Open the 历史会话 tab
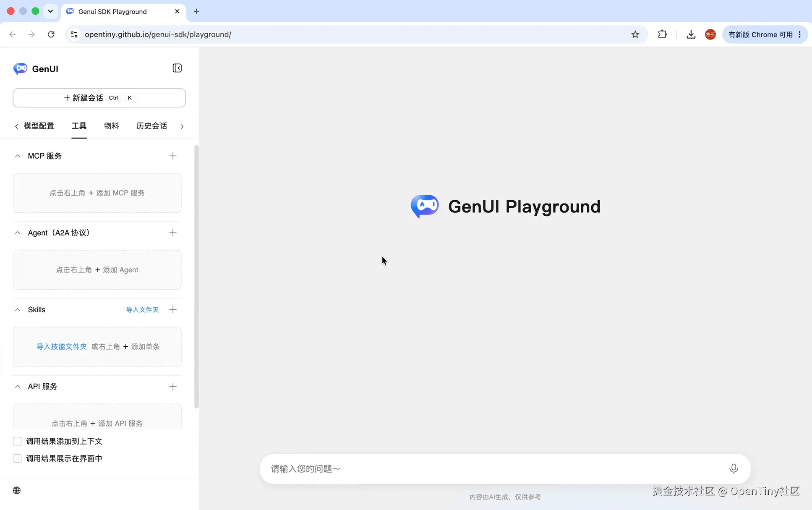Screen dimensions: 812x510 tap(151, 126)
